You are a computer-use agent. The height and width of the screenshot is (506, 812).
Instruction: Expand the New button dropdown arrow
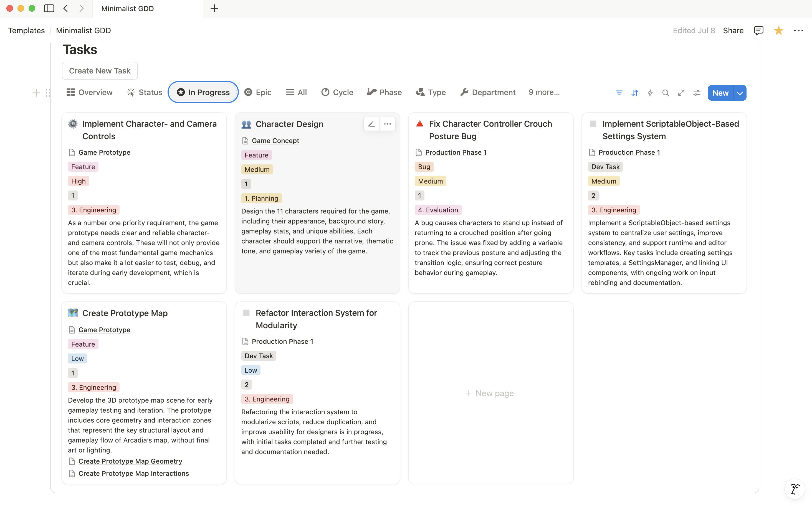point(740,93)
